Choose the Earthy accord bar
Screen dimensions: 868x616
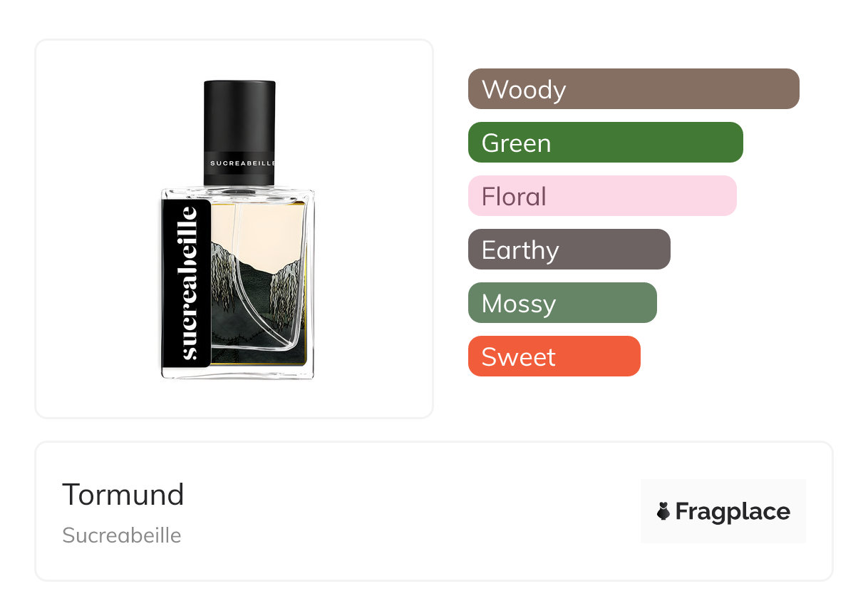pyautogui.click(x=569, y=250)
